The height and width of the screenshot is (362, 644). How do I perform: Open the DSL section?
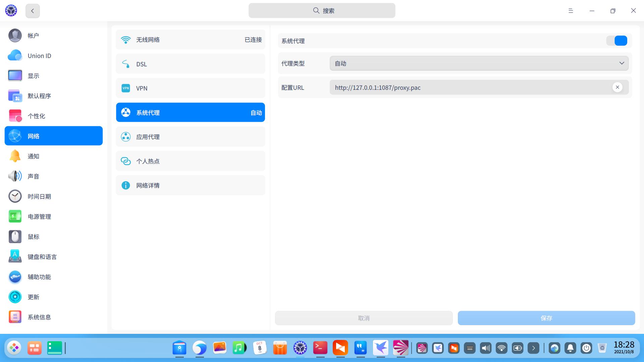190,64
